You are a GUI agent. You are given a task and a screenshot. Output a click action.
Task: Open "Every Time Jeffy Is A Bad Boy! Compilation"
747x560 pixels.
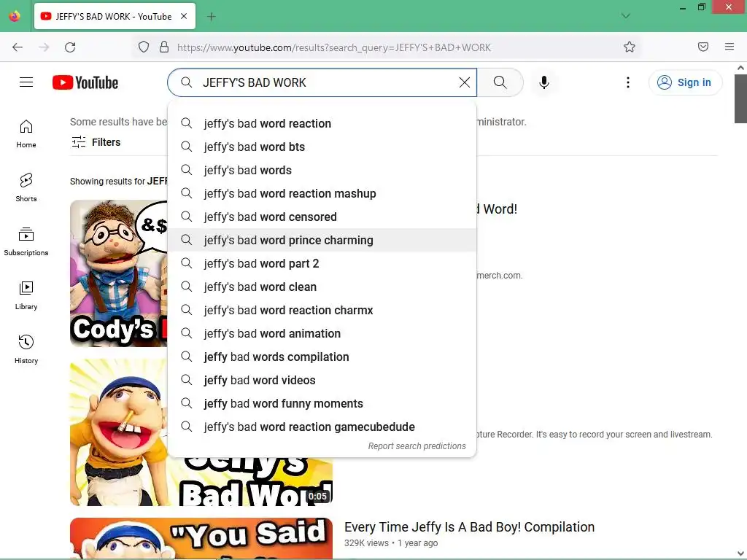pos(469,526)
